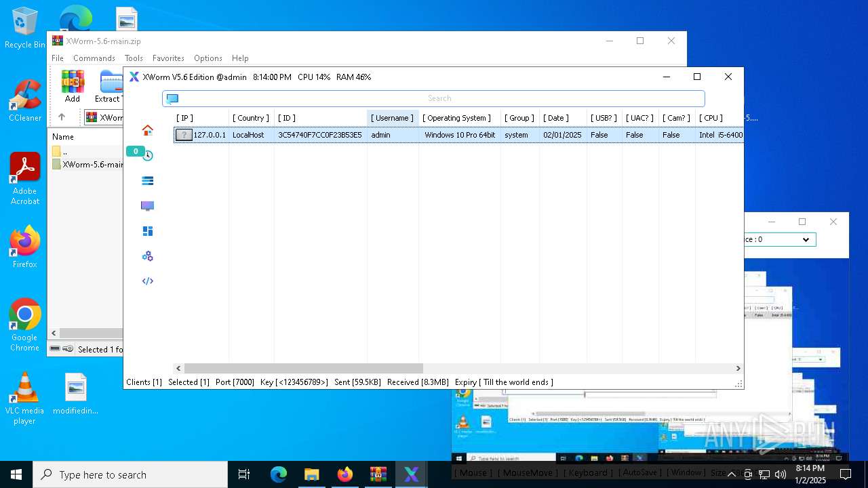Switch to WinRAR on the taskbar
This screenshot has width=868, height=488.
click(x=378, y=474)
